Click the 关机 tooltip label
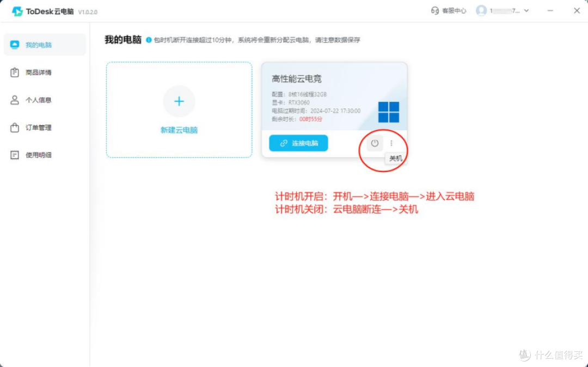 [x=396, y=158]
